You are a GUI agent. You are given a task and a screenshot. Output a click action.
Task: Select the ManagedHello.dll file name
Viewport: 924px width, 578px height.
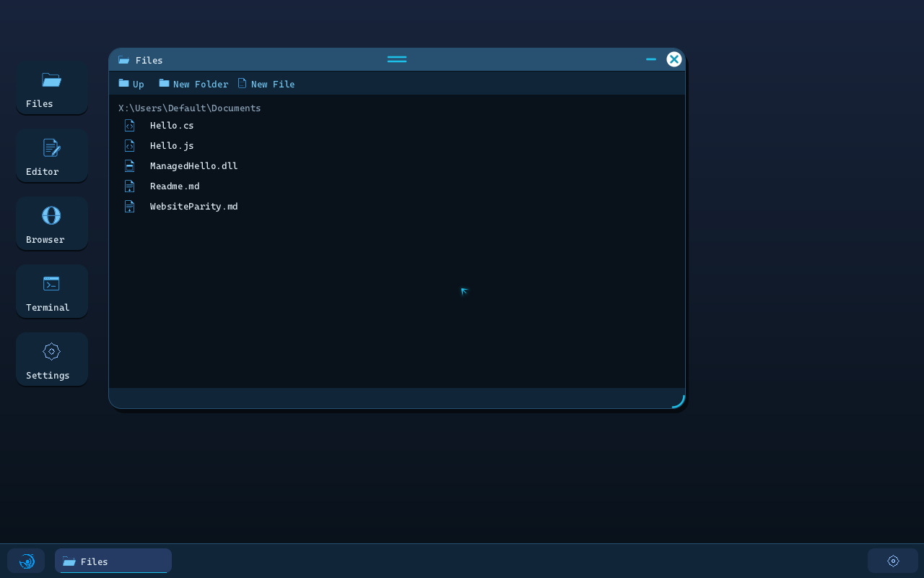[x=194, y=166]
